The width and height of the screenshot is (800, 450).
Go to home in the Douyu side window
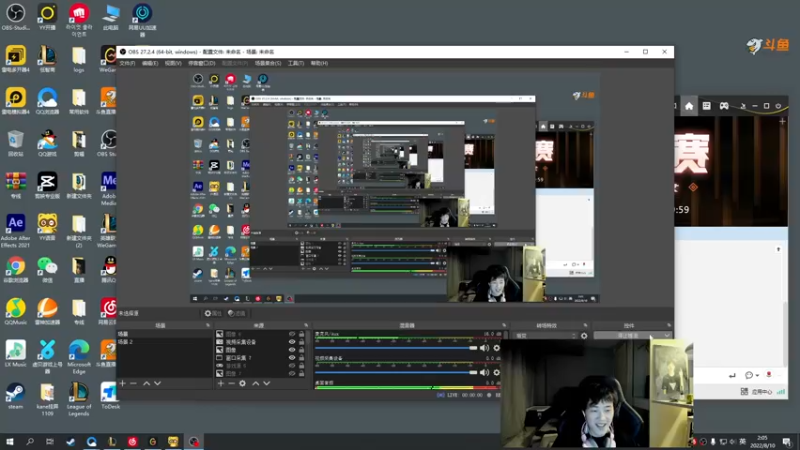(x=689, y=106)
